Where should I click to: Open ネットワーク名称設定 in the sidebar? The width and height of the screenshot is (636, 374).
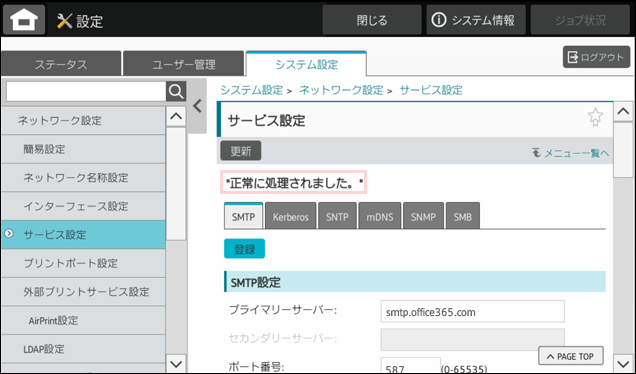[83, 178]
